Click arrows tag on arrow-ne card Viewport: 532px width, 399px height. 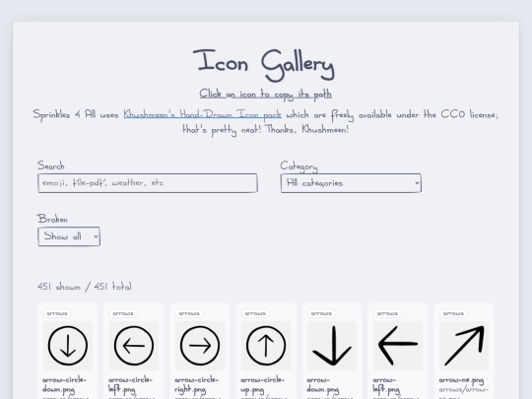pos(453,313)
